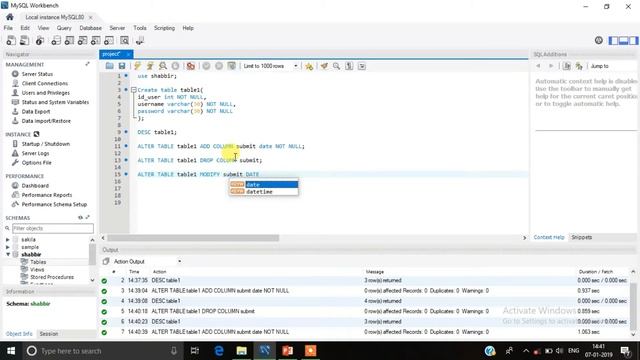The height and width of the screenshot is (360, 640).
Task: Open Users and Privileges
Action: pos(46,93)
